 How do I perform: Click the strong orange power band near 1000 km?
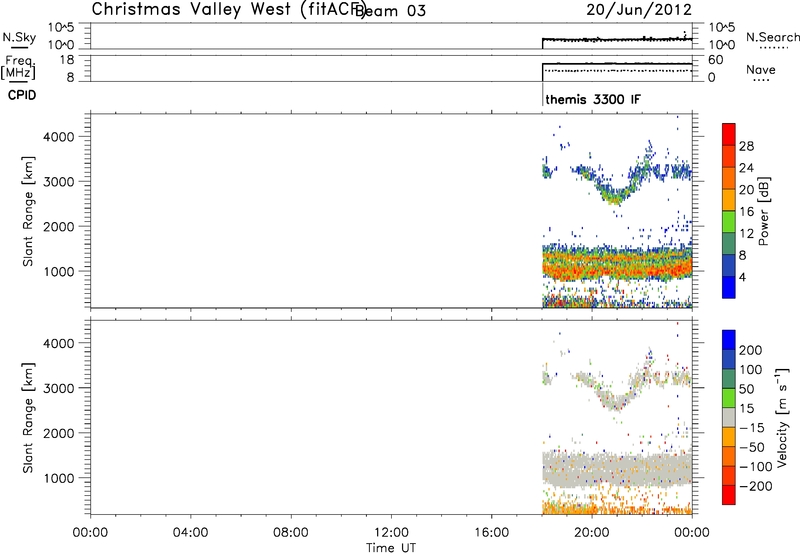pyautogui.click(x=617, y=268)
